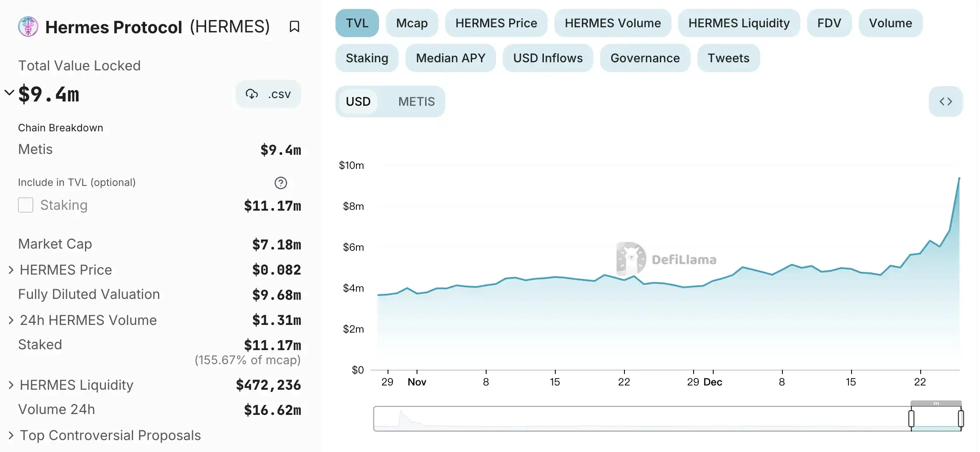
Task: Switch to the Mcap tab
Action: point(411,23)
